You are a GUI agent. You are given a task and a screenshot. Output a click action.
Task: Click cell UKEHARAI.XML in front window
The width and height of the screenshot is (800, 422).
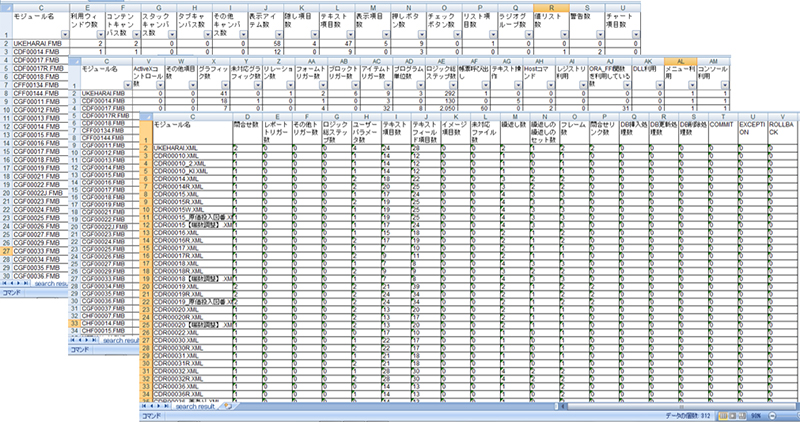tap(192, 148)
